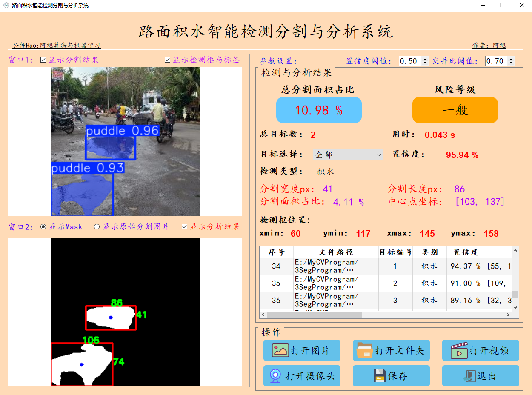This screenshot has height=395, width=532.
Task: Click the 目标编号 column header
Action: (395, 252)
